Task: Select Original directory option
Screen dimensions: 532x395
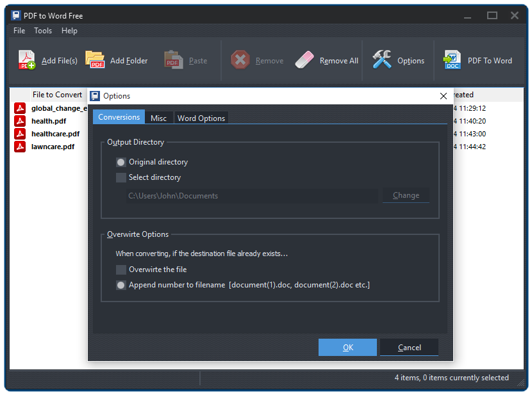Action: [x=121, y=162]
